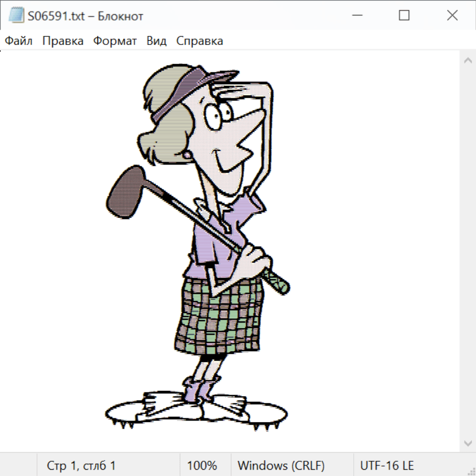The height and width of the screenshot is (476, 476).
Task: Open the Вид menu
Action: (x=157, y=41)
